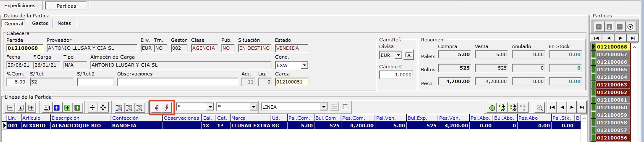The image size is (644, 142).
Task: Open the Notas tab
Action: pos(64,23)
